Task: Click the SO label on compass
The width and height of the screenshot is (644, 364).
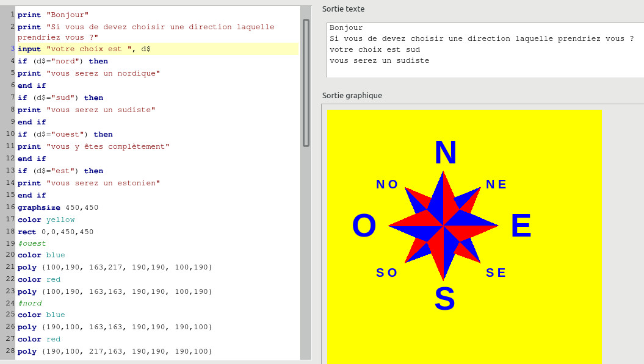Action: [386, 273]
